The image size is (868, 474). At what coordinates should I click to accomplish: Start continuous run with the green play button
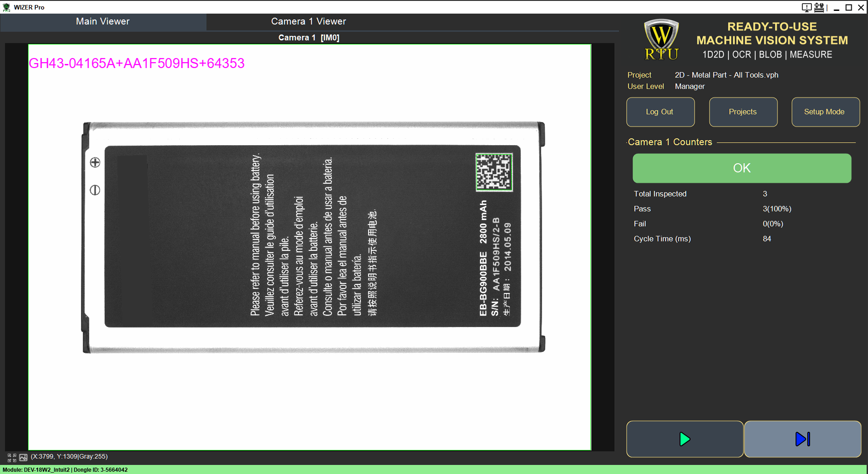click(x=684, y=439)
